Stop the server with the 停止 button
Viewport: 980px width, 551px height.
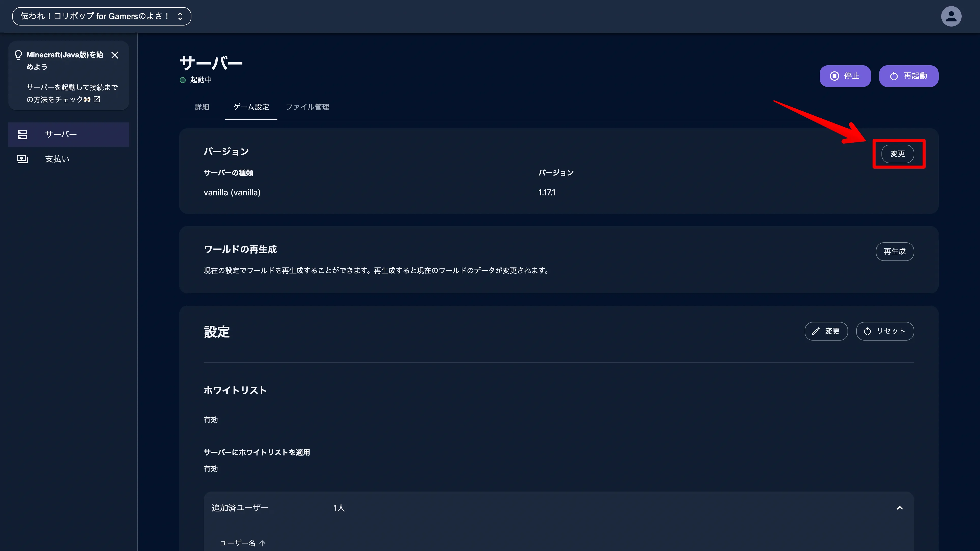point(845,76)
